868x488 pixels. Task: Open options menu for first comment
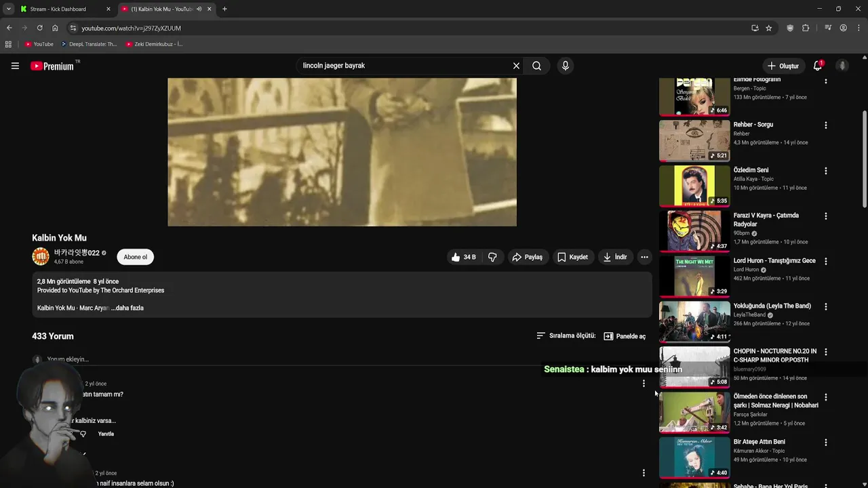644,384
